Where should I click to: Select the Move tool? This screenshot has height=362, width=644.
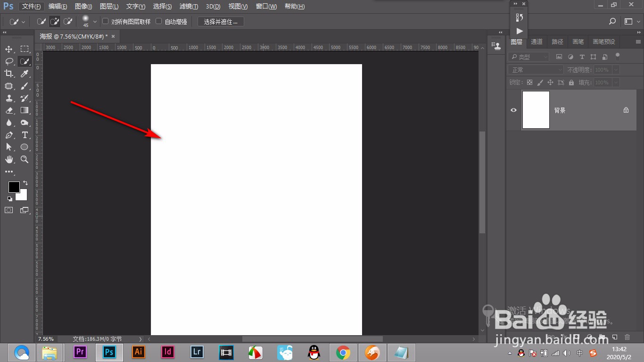[x=9, y=49]
